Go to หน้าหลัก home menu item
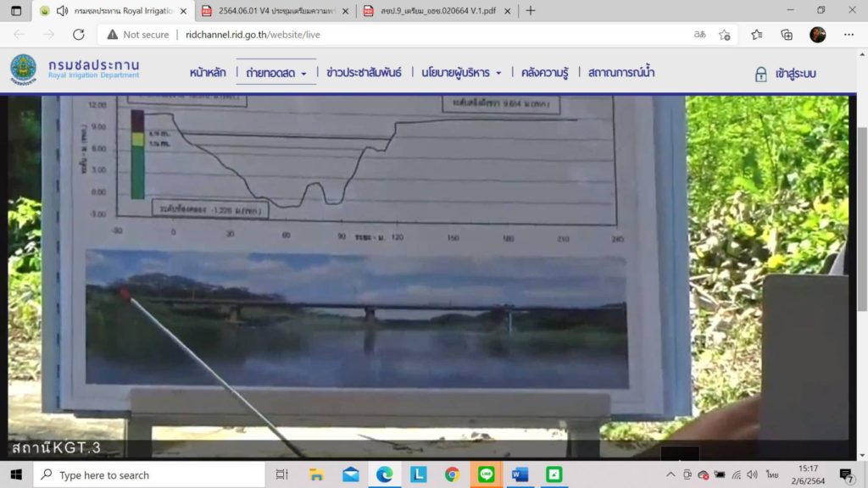The height and width of the screenshot is (488, 868). pyautogui.click(x=208, y=73)
